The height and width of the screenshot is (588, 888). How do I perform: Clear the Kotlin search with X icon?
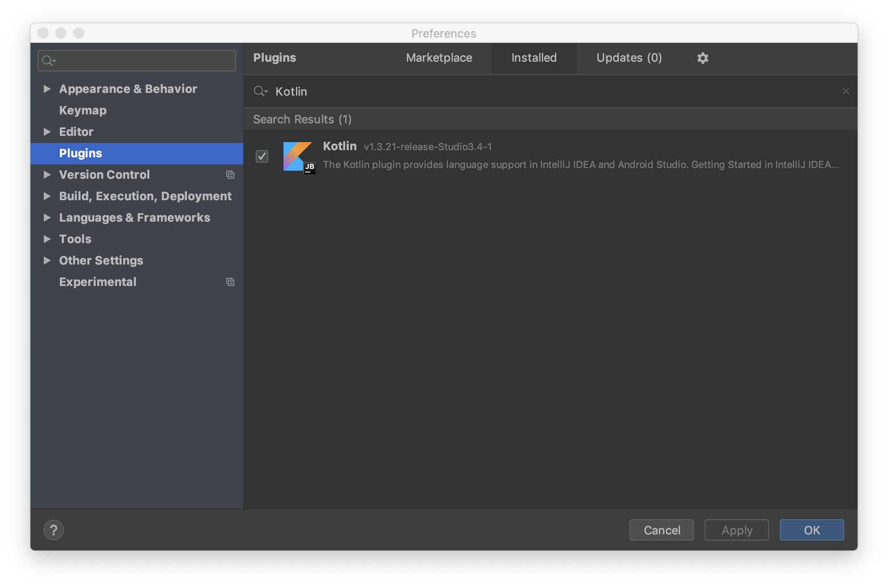[x=846, y=91]
